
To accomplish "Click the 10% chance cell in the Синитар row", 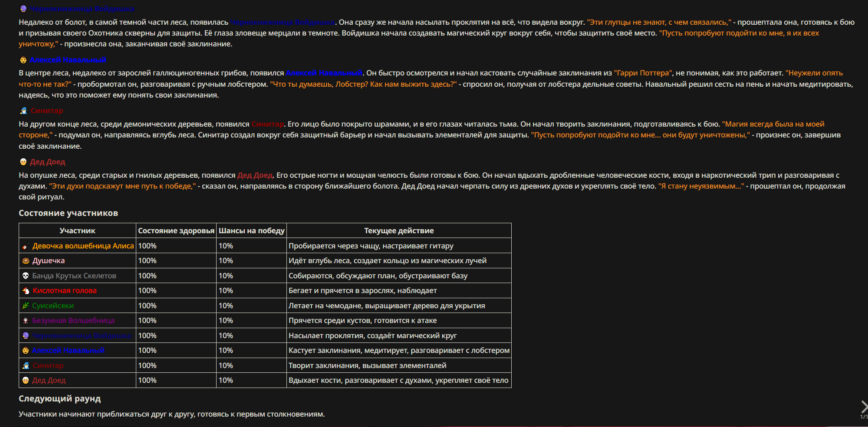I will coord(252,365).
